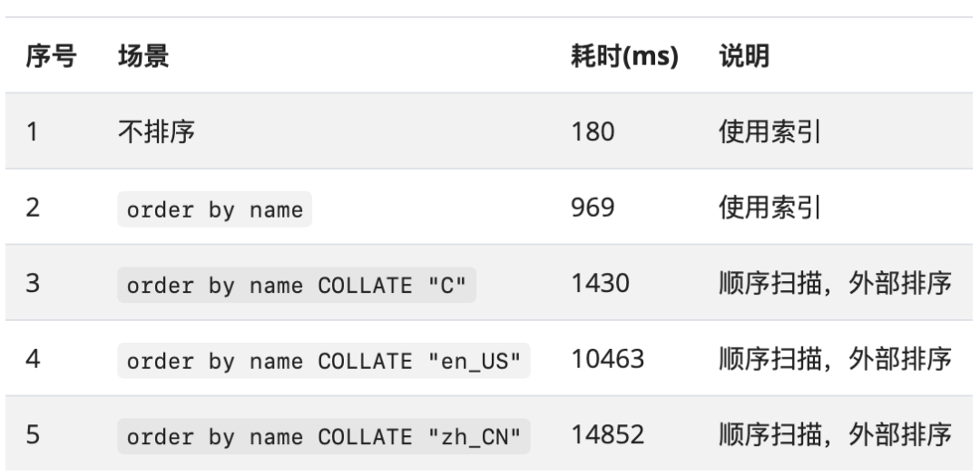
Task: Click the 耗时(ms) column header
Action: click(x=624, y=56)
